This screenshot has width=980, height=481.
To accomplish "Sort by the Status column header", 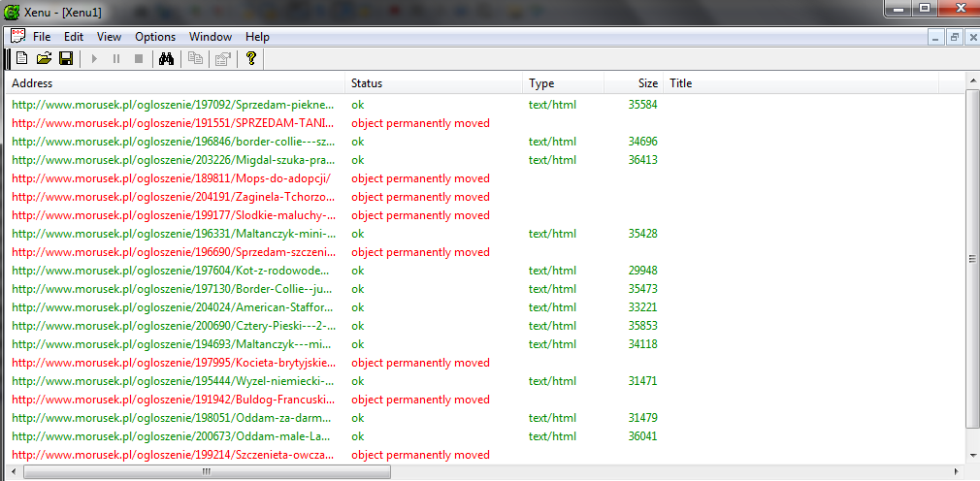I will coord(434,83).
